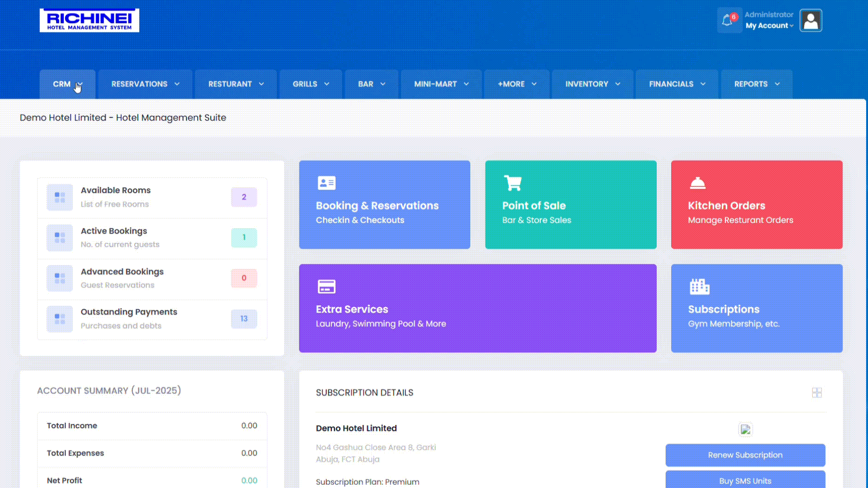Click the Buy SMS Units button

[x=745, y=481]
